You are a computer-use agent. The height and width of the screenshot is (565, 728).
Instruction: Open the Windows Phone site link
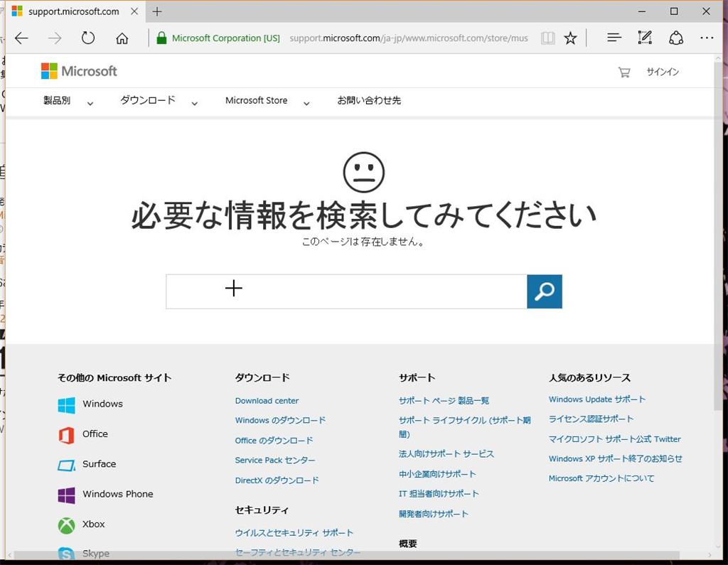click(118, 494)
